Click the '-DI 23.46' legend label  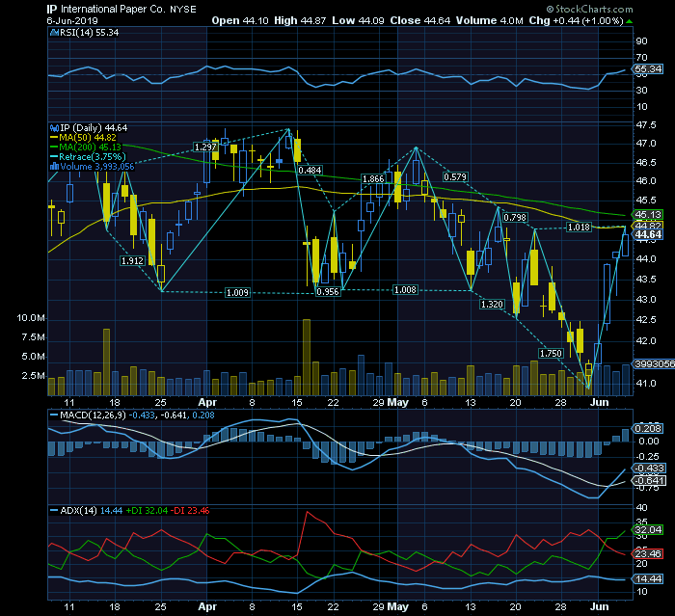click(x=190, y=511)
